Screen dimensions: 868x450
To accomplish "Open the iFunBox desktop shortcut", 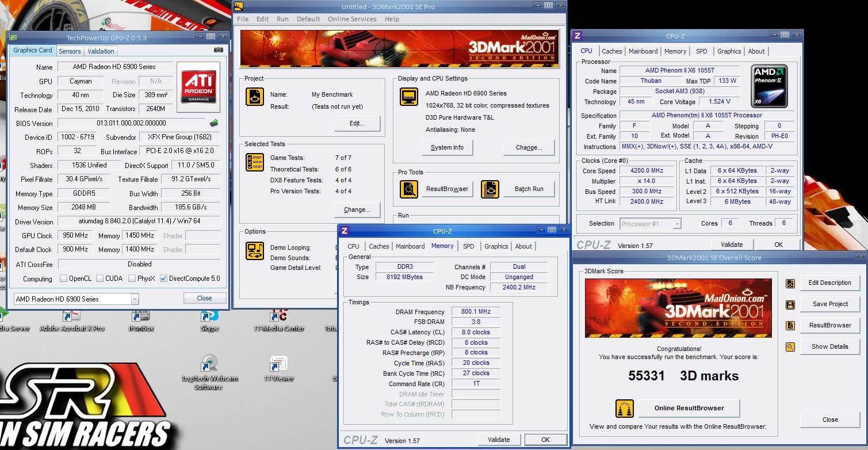I will pyautogui.click(x=141, y=319).
